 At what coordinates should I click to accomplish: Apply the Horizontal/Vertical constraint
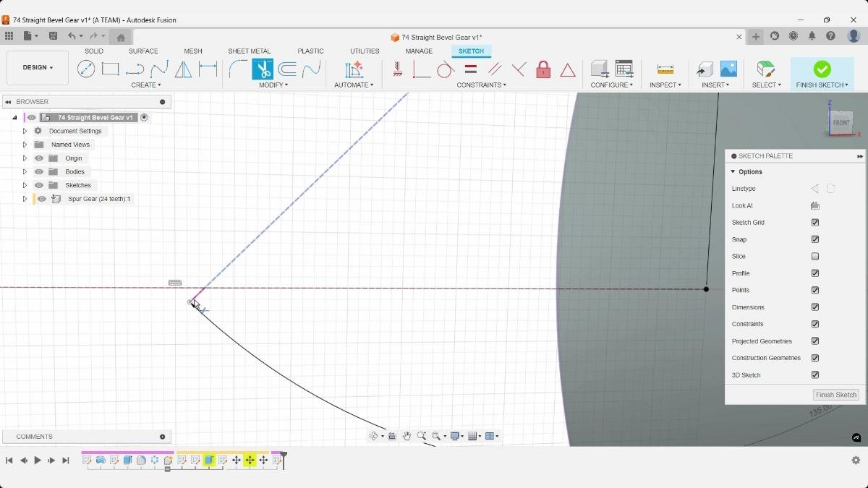pyautogui.click(x=397, y=69)
